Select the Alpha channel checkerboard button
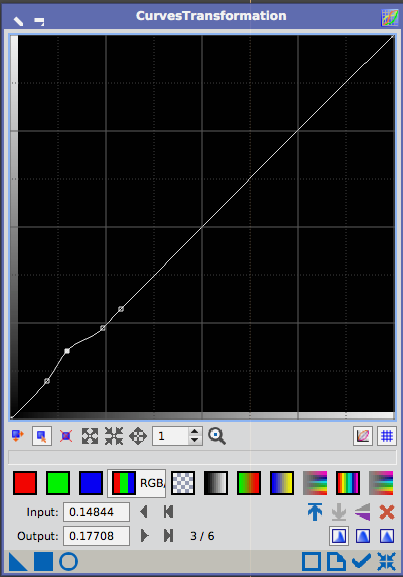 click(x=183, y=483)
